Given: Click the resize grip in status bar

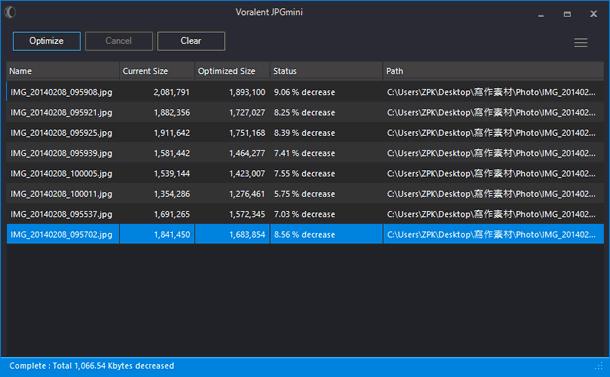Looking at the screenshot, I should 598,366.
